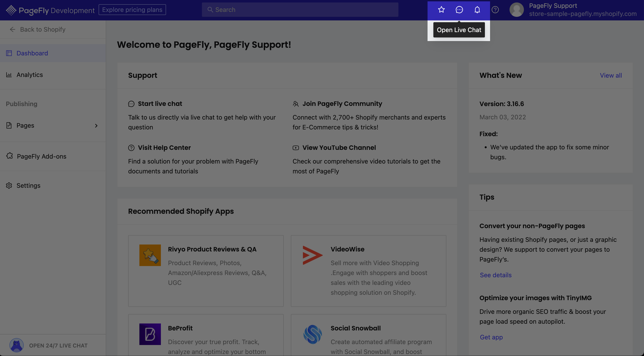Image resolution: width=644 pixels, height=356 pixels.
Task: Click the chat icon beside Start live chat
Action: point(131,104)
